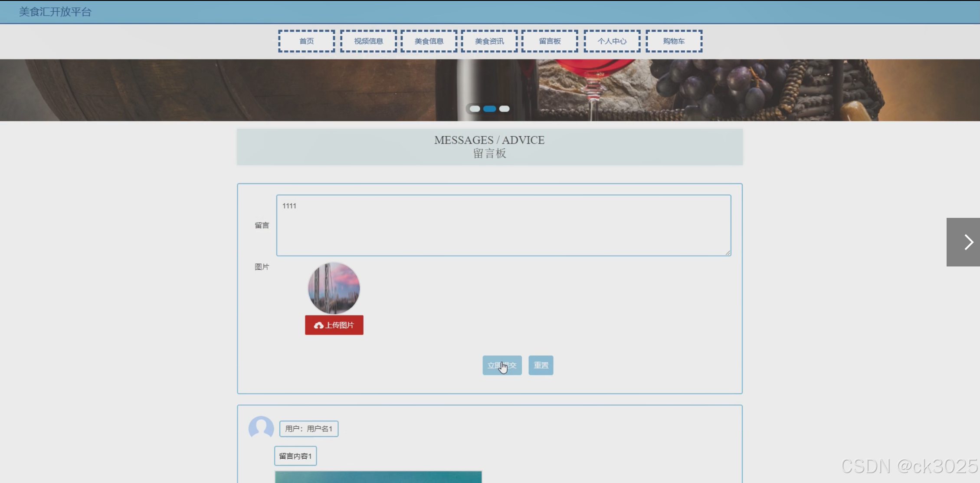Go to 美食信息 page
The image size is (980, 483).
pos(429,41)
